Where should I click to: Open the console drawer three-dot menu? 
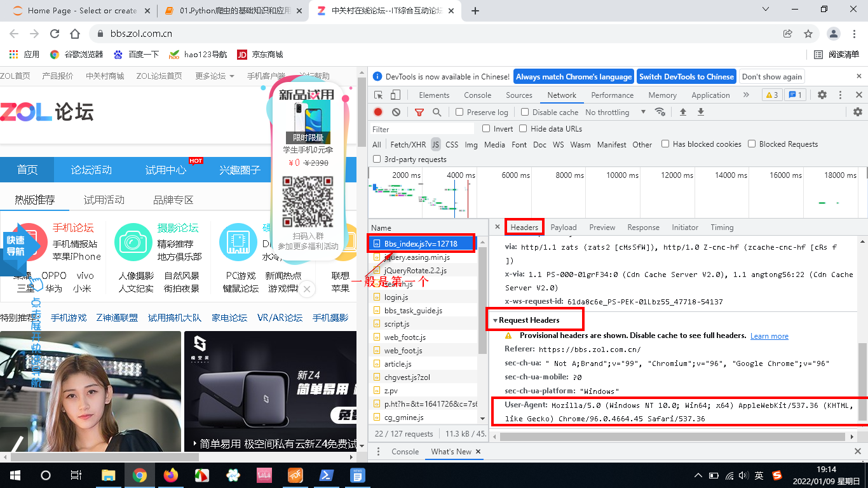377,452
